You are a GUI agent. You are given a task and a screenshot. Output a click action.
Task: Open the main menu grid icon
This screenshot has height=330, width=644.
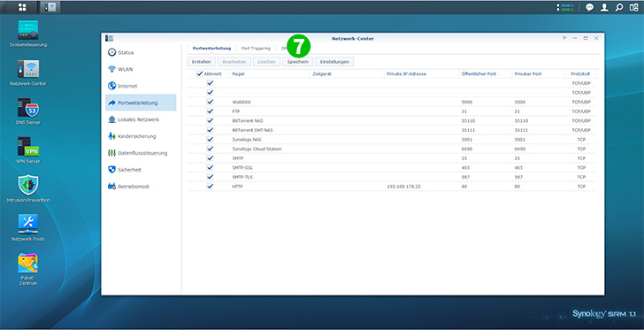point(23,7)
